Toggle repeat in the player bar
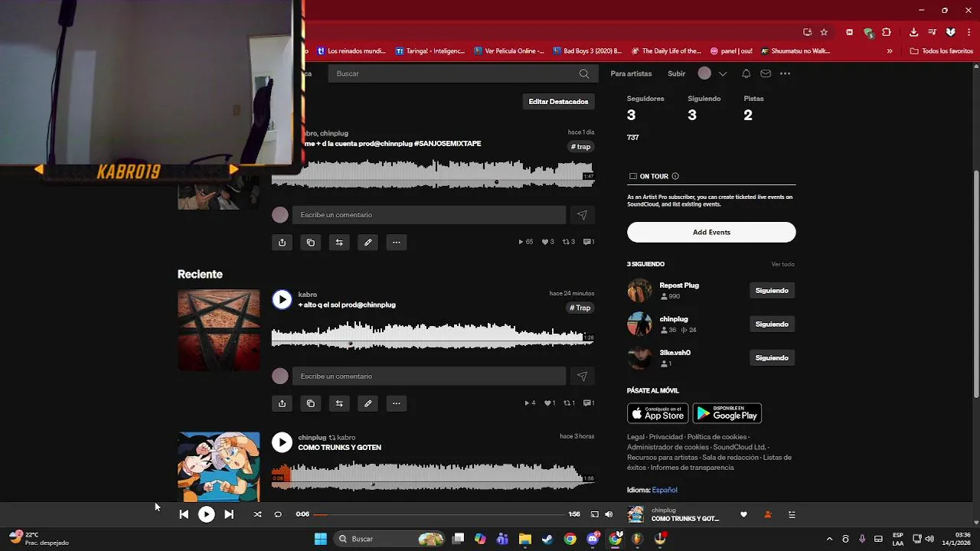This screenshot has height=551, width=980. pos(278,514)
